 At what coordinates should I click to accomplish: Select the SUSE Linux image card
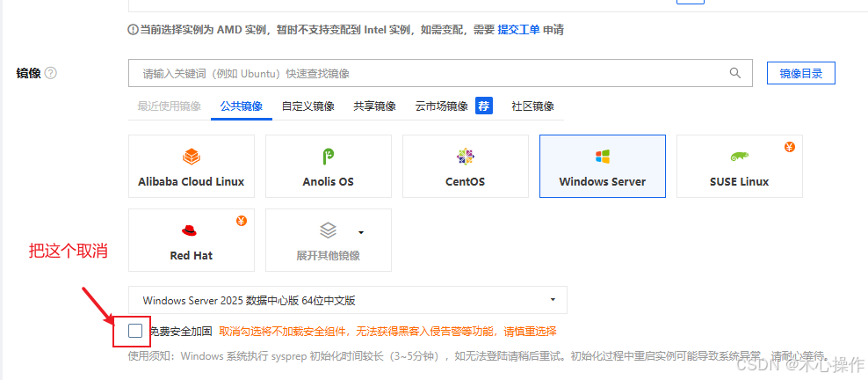pyautogui.click(x=740, y=166)
